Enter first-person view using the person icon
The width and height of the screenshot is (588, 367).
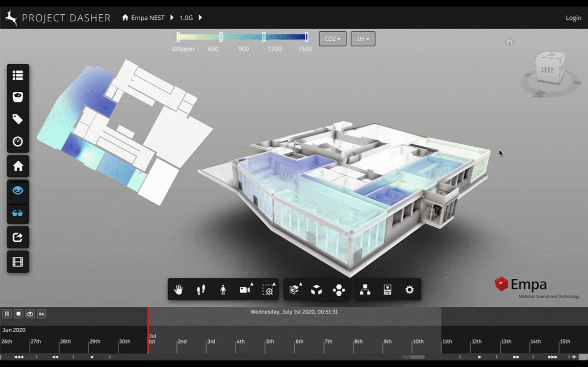pyautogui.click(x=223, y=289)
